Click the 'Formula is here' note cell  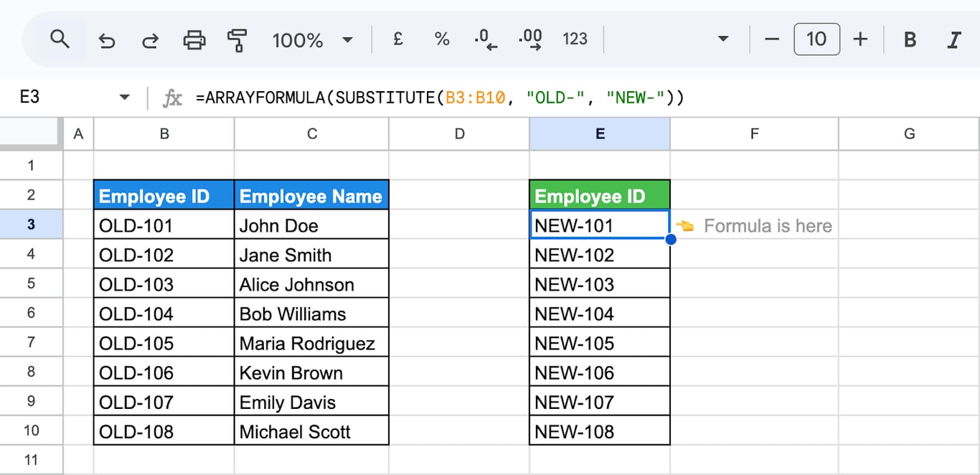pyautogui.click(x=754, y=225)
